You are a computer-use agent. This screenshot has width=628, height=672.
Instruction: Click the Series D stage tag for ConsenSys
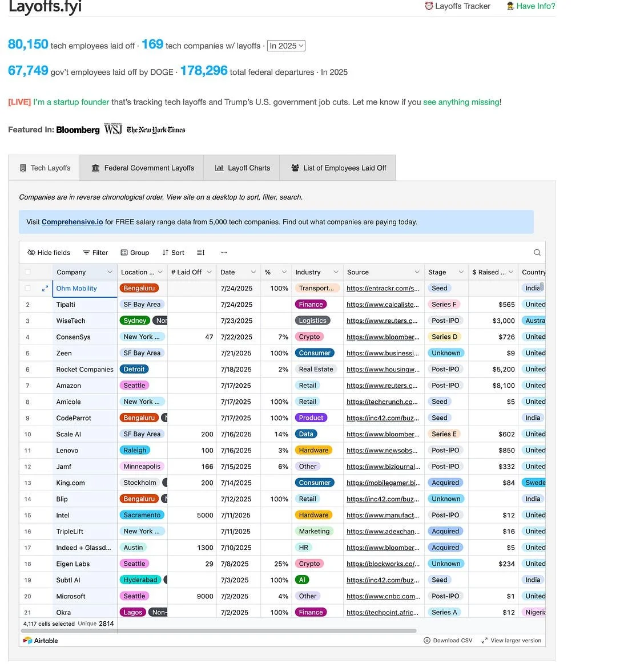pos(444,337)
